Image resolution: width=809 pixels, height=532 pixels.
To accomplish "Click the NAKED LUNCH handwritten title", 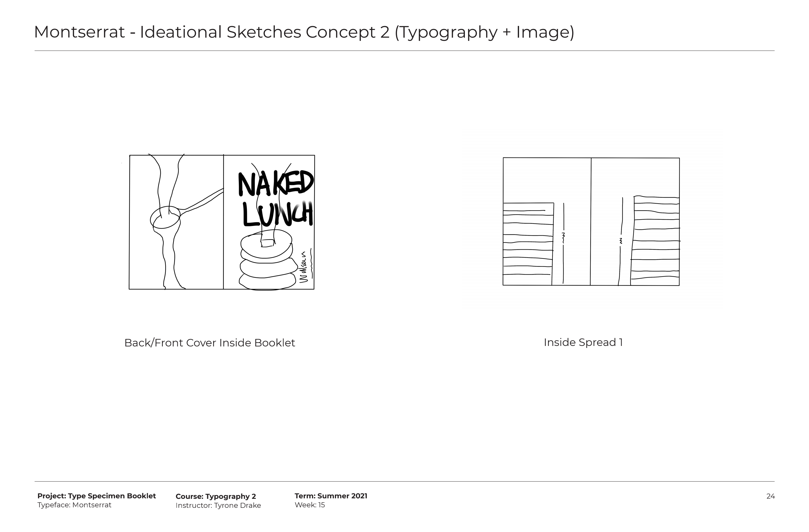I will [x=276, y=199].
